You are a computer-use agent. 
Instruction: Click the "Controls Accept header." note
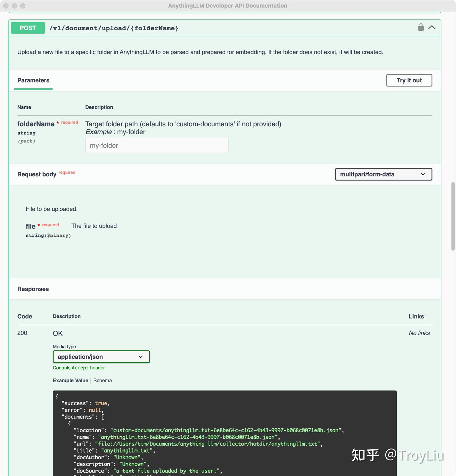point(79,368)
